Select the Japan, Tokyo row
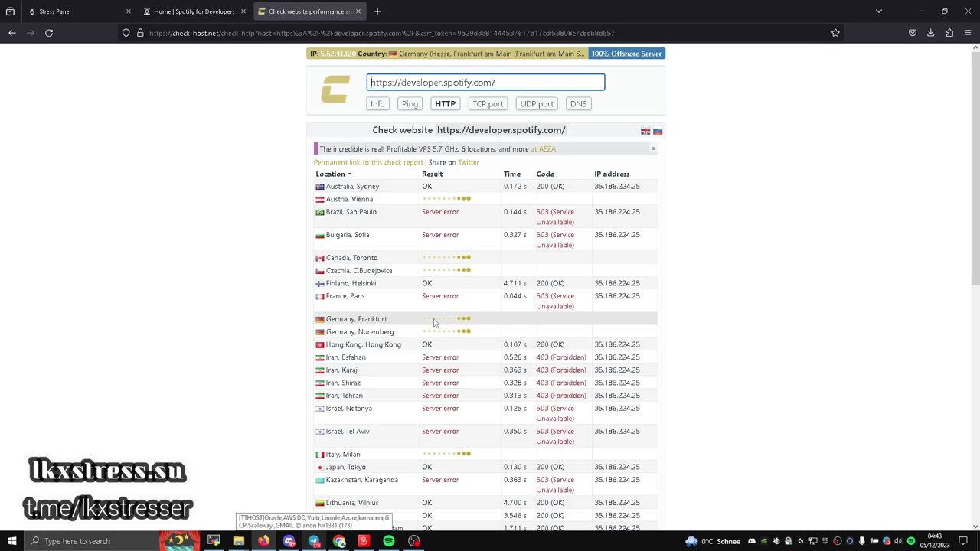The width and height of the screenshot is (980, 551). click(x=485, y=467)
